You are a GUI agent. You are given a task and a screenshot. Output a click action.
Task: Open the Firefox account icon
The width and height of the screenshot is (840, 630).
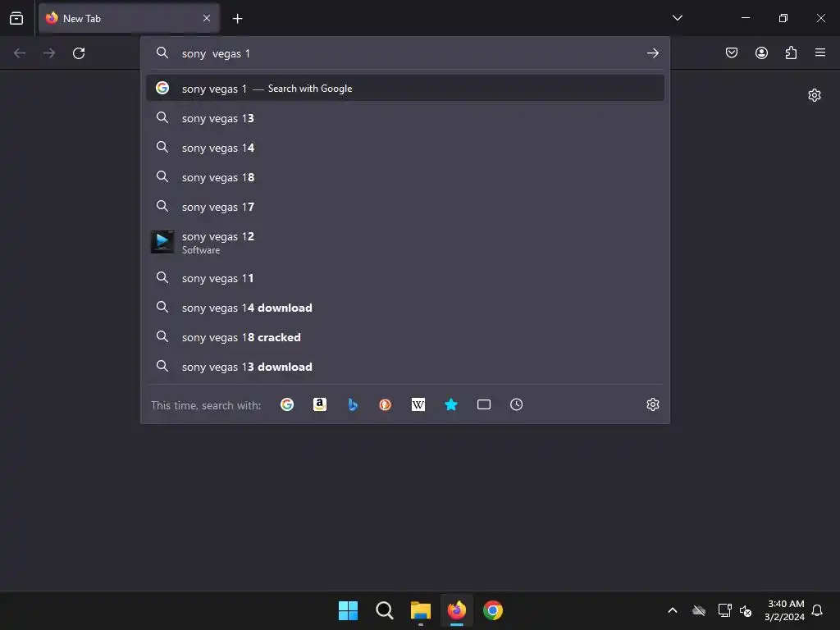761,52
